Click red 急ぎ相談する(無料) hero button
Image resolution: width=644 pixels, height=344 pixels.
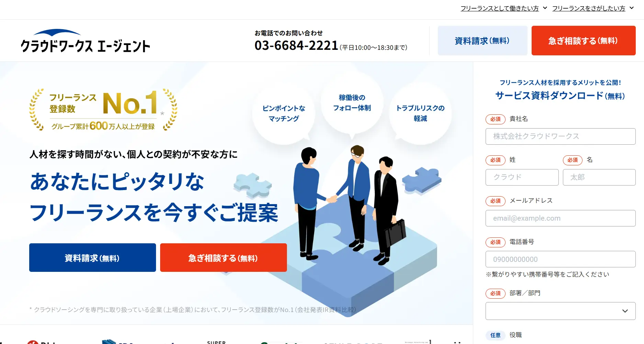pos(223,258)
